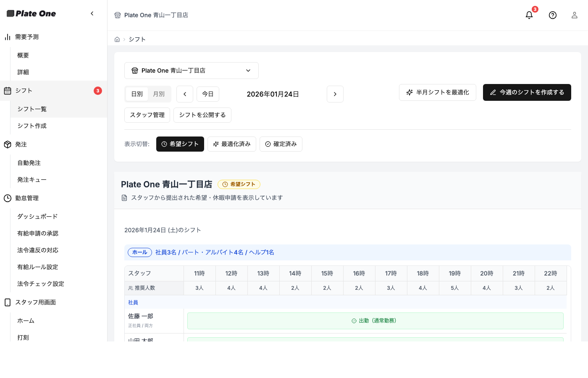Image resolution: width=588 pixels, height=378 pixels.
Task: Click the 発注 box icon in sidebar
Action: click(x=8, y=144)
